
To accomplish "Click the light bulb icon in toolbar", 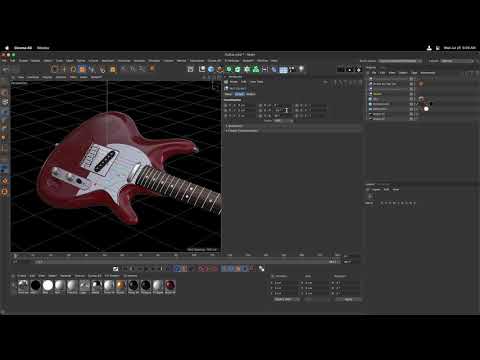I will pos(301,69).
